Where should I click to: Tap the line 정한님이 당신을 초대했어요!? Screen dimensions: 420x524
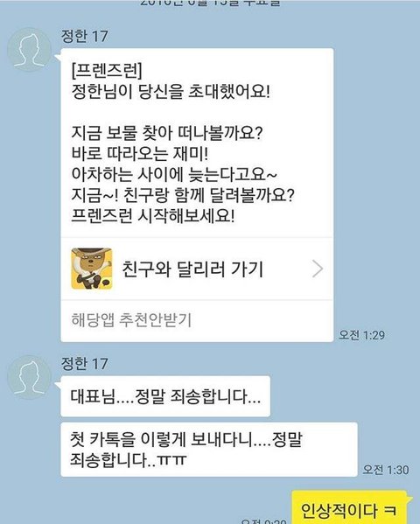(171, 91)
